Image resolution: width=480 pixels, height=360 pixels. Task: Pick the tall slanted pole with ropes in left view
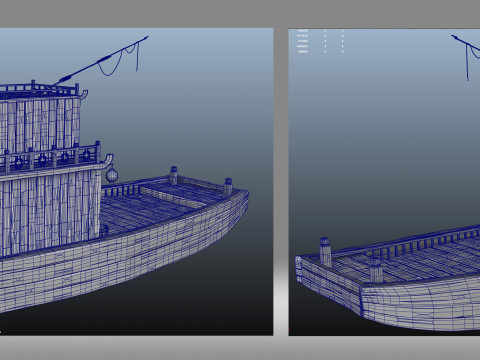[x=101, y=60]
